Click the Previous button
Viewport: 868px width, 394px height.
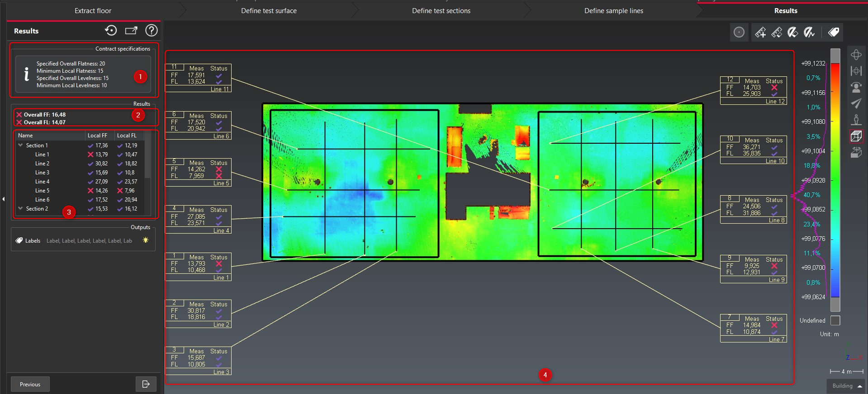point(30,384)
